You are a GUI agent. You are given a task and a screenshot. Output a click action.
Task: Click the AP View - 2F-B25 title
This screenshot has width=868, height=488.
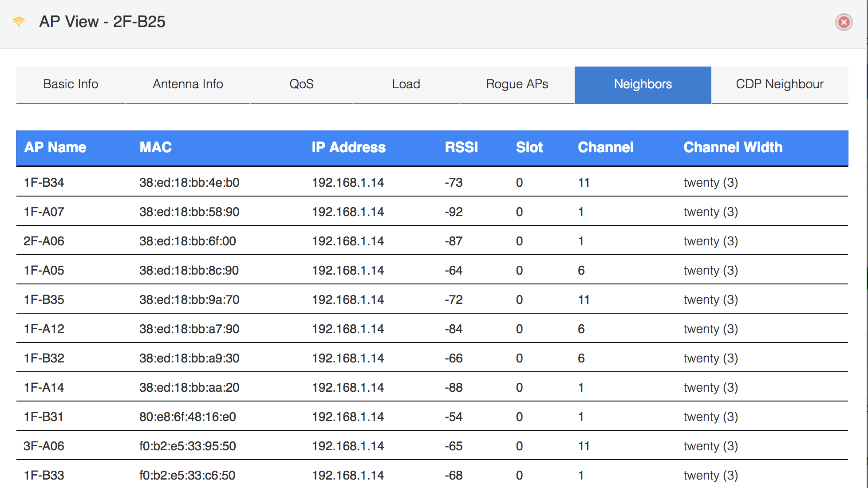tap(102, 22)
